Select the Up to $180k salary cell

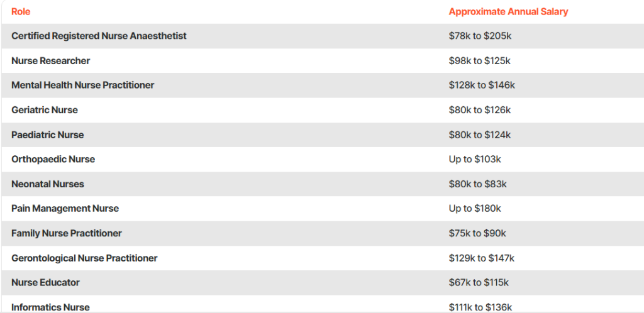point(475,208)
